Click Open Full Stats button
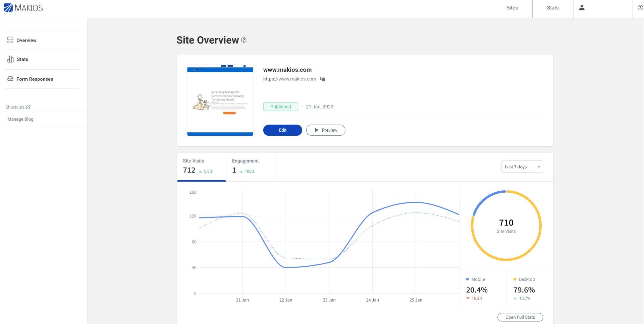The width and height of the screenshot is (644, 324). [520, 317]
